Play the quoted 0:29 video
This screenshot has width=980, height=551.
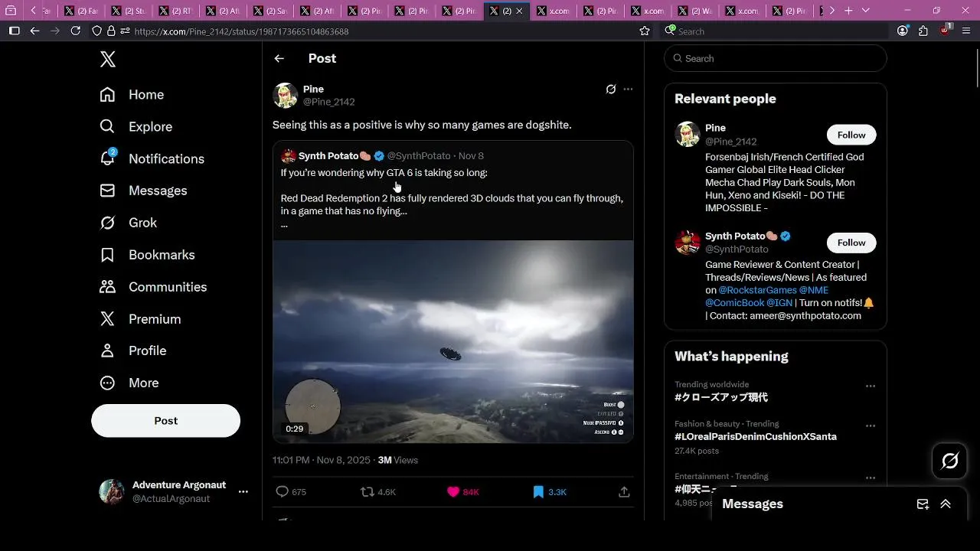tap(453, 341)
